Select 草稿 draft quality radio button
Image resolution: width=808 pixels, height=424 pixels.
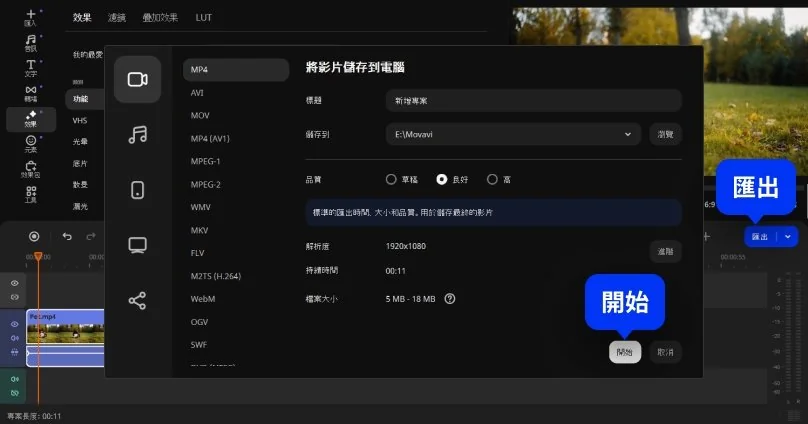point(391,179)
